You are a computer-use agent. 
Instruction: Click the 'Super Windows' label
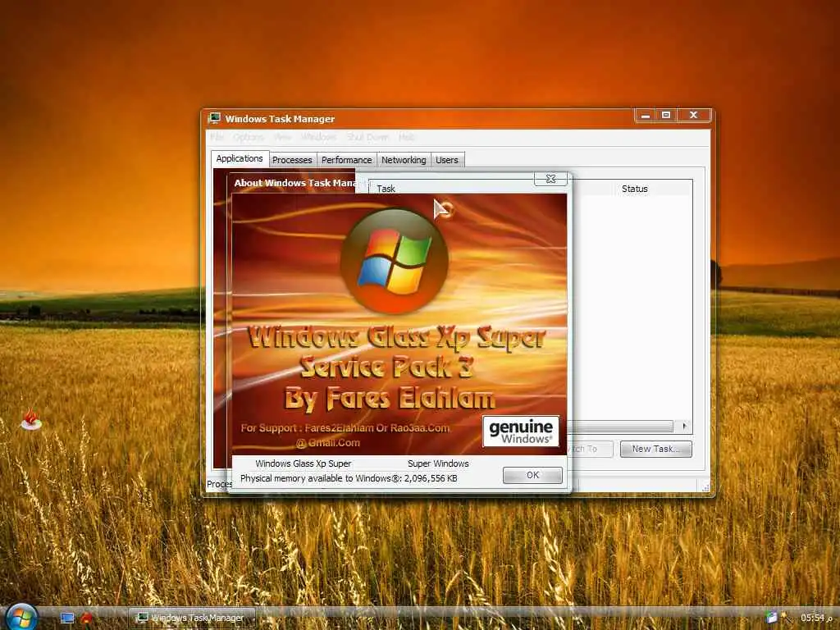[x=438, y=463]
